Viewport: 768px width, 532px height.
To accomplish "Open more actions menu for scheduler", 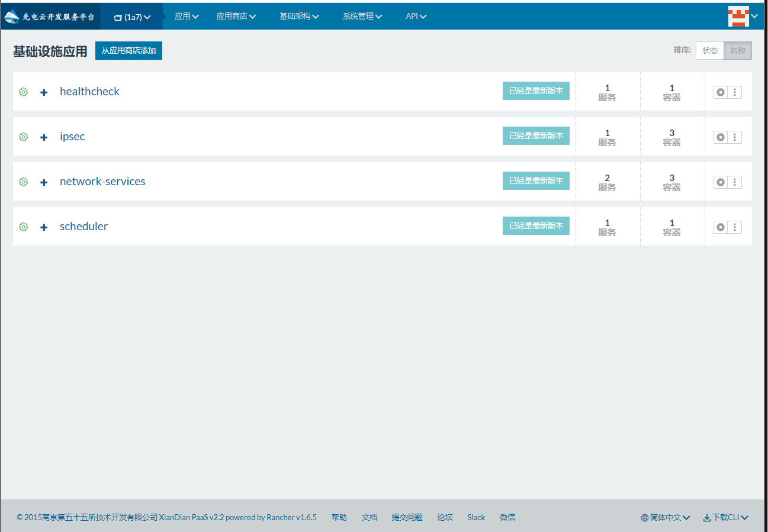I will tap(735, 227).
